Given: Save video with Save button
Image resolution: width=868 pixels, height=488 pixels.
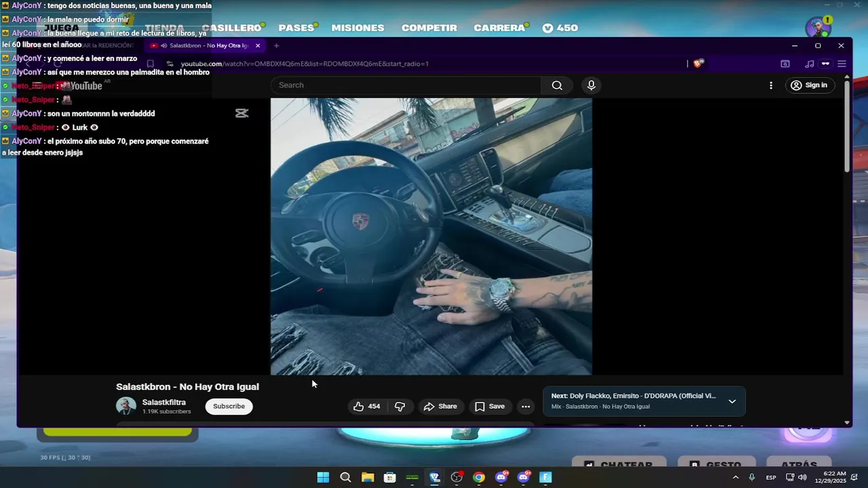Looking at the screenshot, I should [490, 407].
